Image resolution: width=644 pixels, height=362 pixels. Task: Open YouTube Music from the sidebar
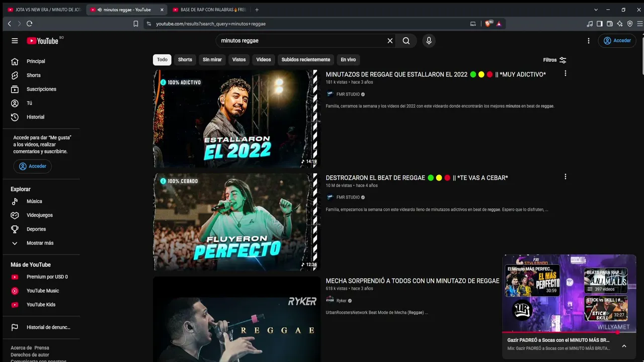[42, 291]
